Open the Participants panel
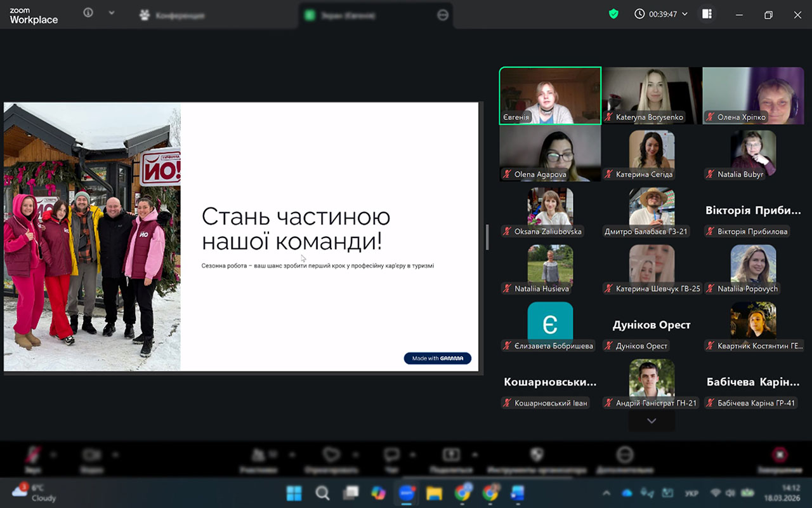Image resolution: width=812 pixels, height=508 pixels. pyautogui.click(x=258, y=455)
